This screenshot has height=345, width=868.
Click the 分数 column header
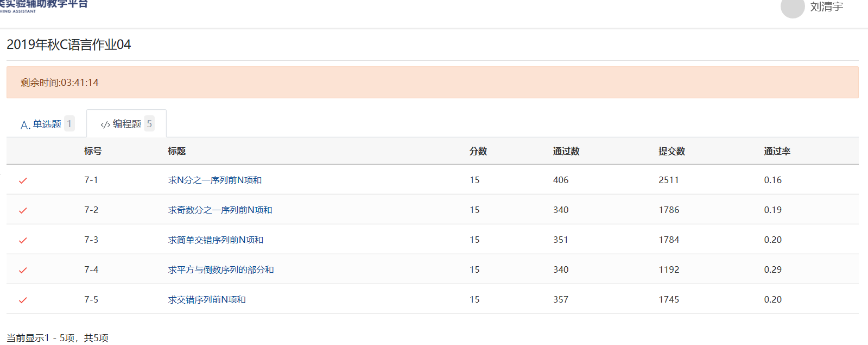click(x=478, y=151)
